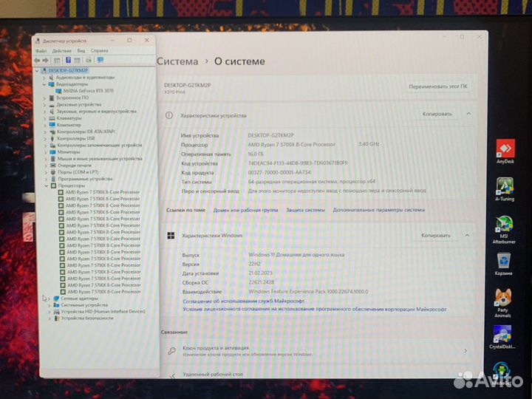Open the A-Tuning desktop shortcut
The image size is (532, 399).
click(505, 189)
